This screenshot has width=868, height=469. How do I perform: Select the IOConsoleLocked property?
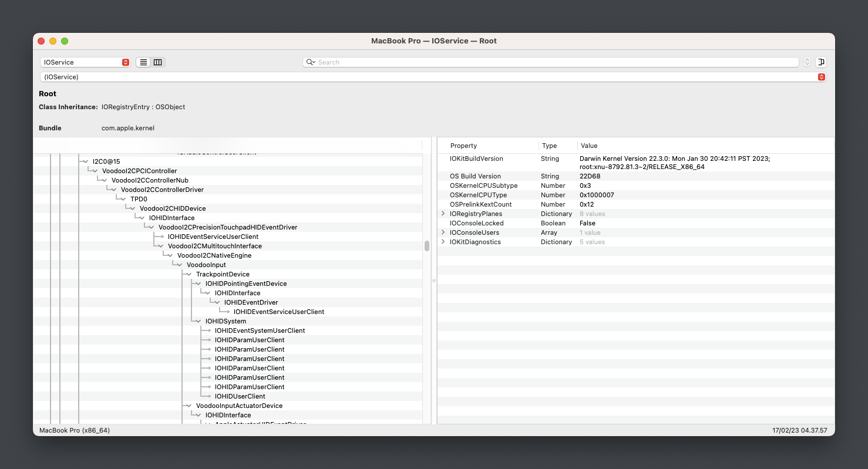click(636, 223)
